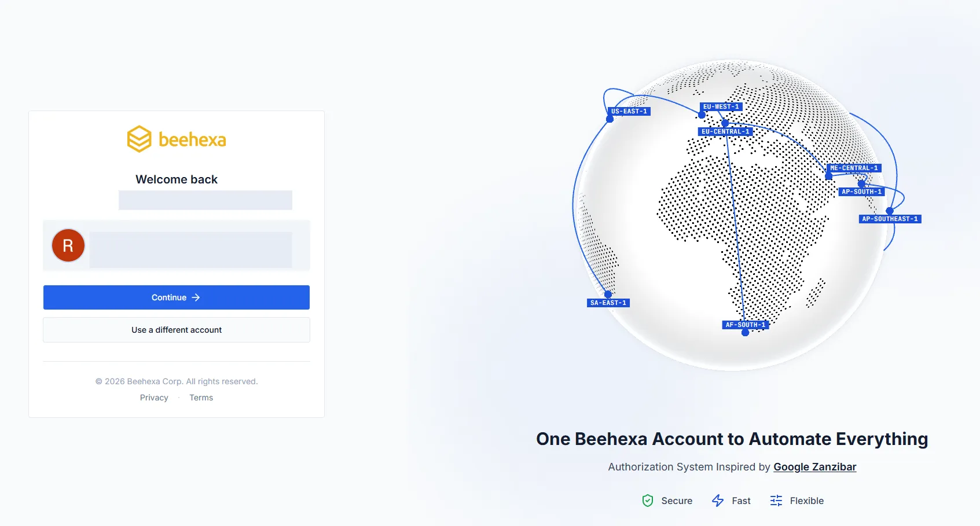Select the SA-EAST-1 region label
The width and height of the screenshot is (980, 526).
[608, 303]
